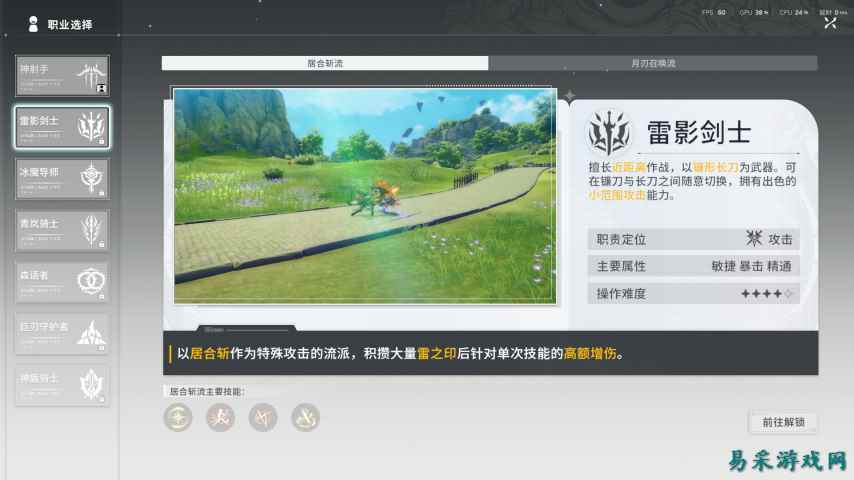
Task: Select the 雷影剑士 class card
Action: pyautogui.click(x=62, y=127)
